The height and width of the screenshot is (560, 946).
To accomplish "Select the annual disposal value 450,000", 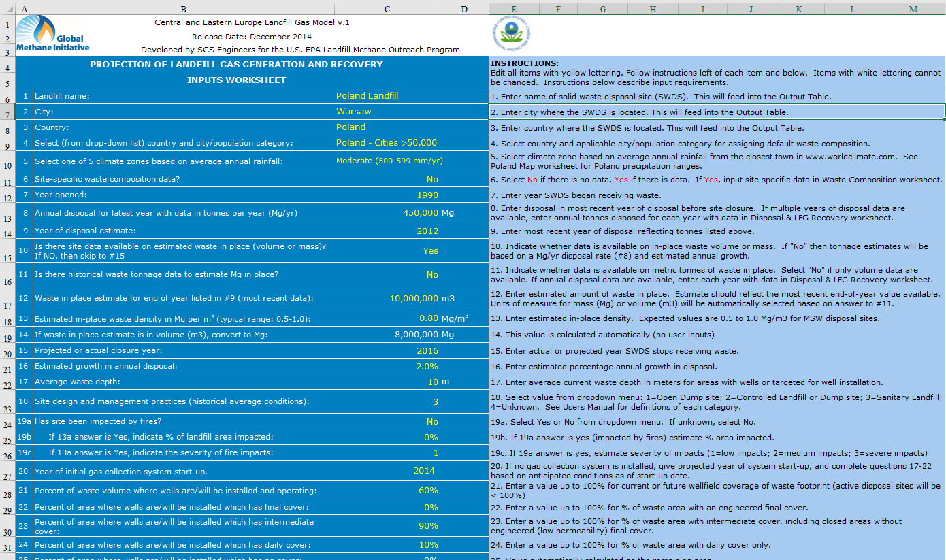I will click(x=421, y=213).
